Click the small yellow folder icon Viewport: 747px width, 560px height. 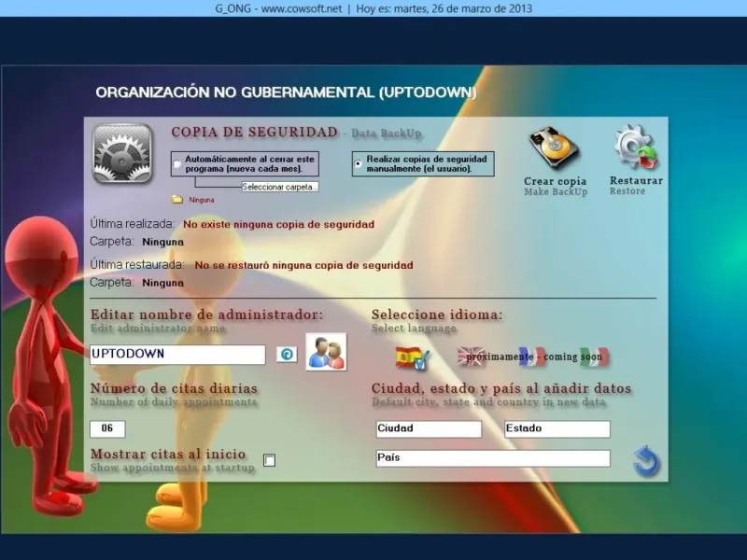pyautogui.click(x=177, y=200)
